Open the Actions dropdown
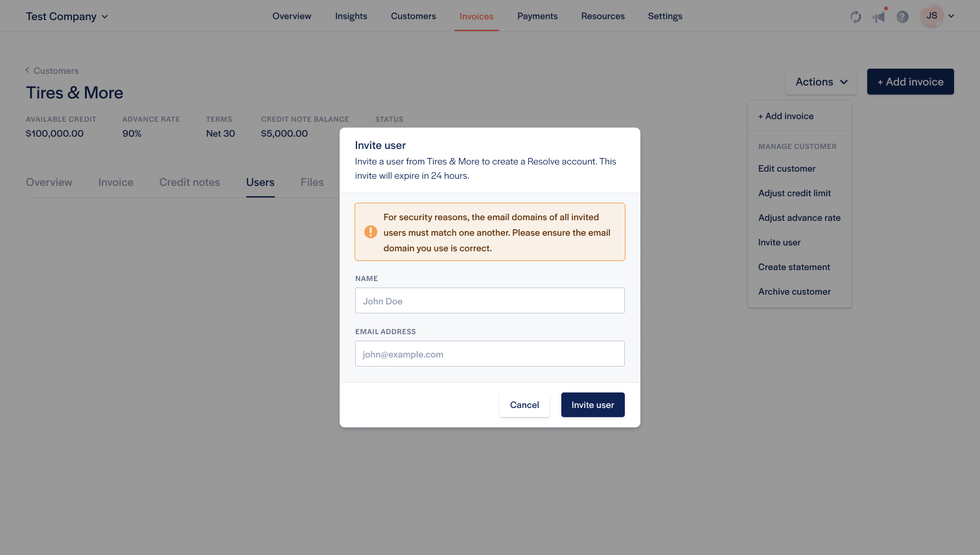980x555 pixels. 821,82
